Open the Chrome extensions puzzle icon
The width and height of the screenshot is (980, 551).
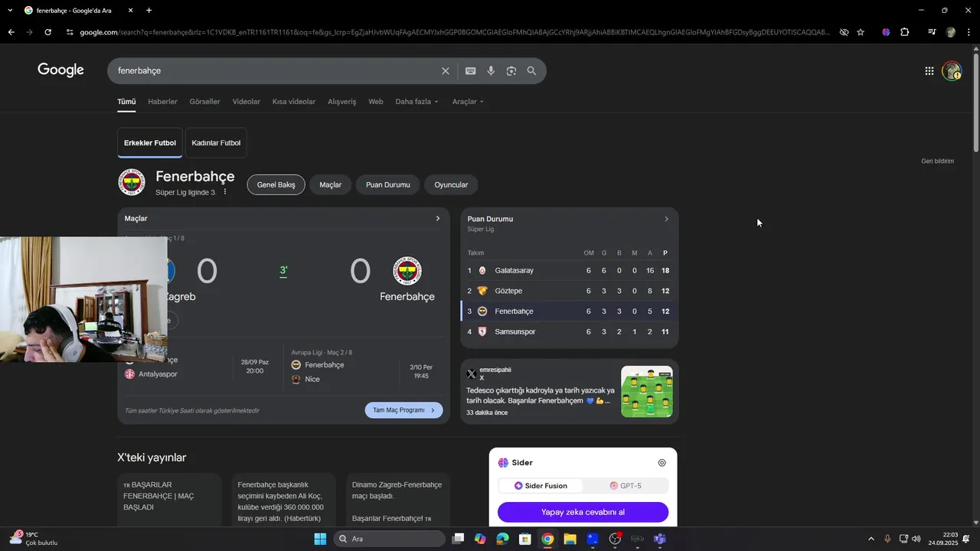pyautogui.click(x=905, y=32)
